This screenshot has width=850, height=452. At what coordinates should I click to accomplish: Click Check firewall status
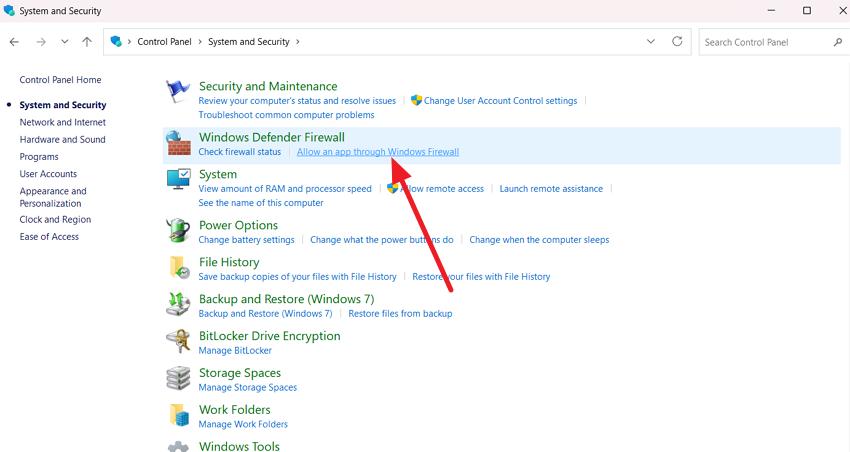point(240,152)
